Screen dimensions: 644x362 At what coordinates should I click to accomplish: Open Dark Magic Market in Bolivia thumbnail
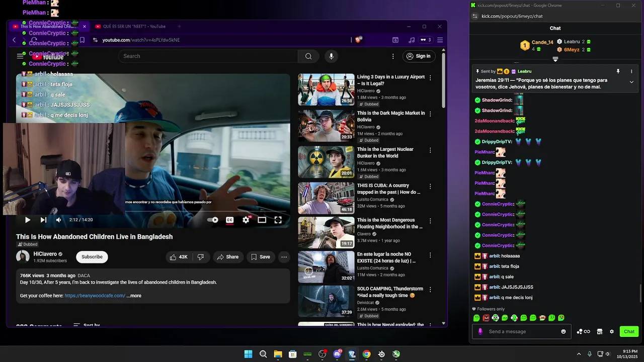(326, 126)
